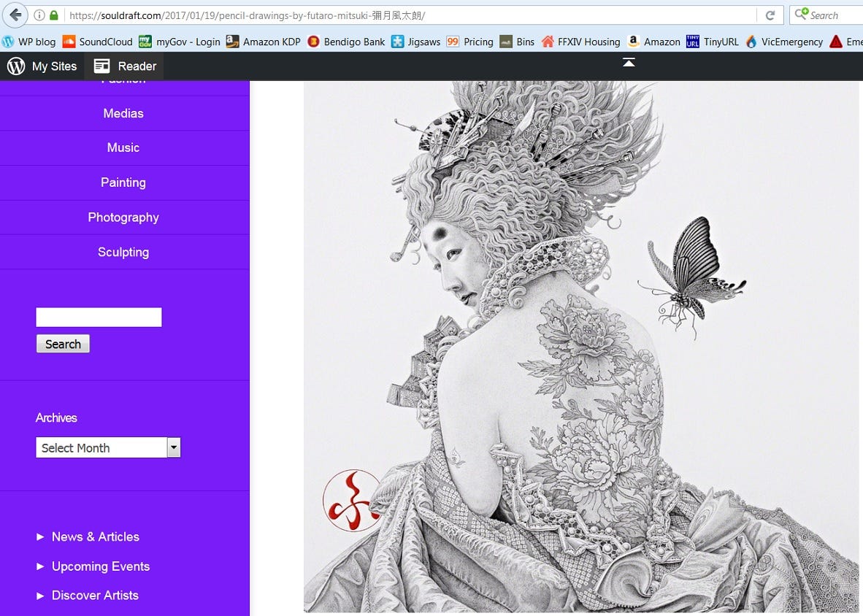The image size is (863, 616).
Task: Click the sidebar search text field
Action: pyautogui.click(x=99, y=317)
